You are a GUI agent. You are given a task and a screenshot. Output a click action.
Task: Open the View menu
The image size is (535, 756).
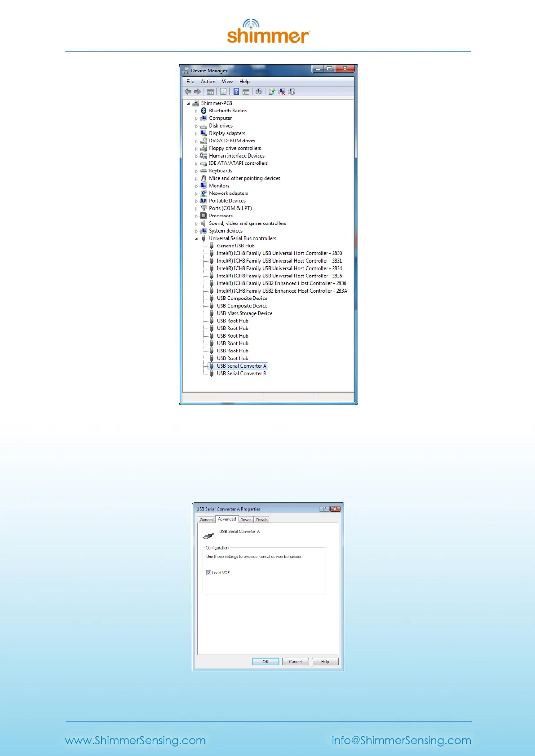coord(227,81)
